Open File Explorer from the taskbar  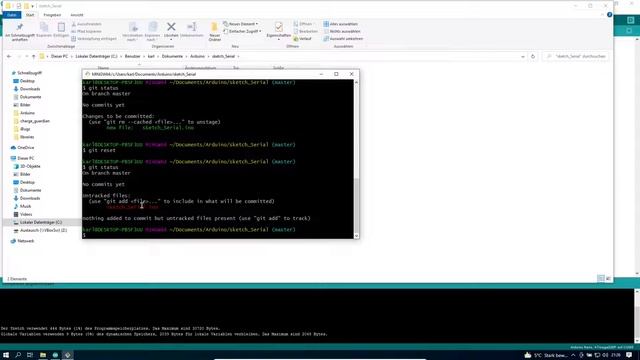tap(42, 355)
